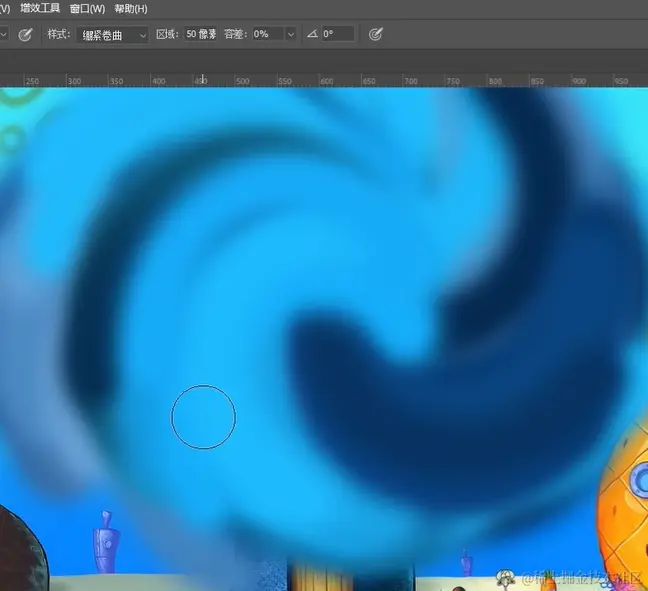
Task: Click the horizontal ruler at mark 500
Action: click(x=242, y=81)
